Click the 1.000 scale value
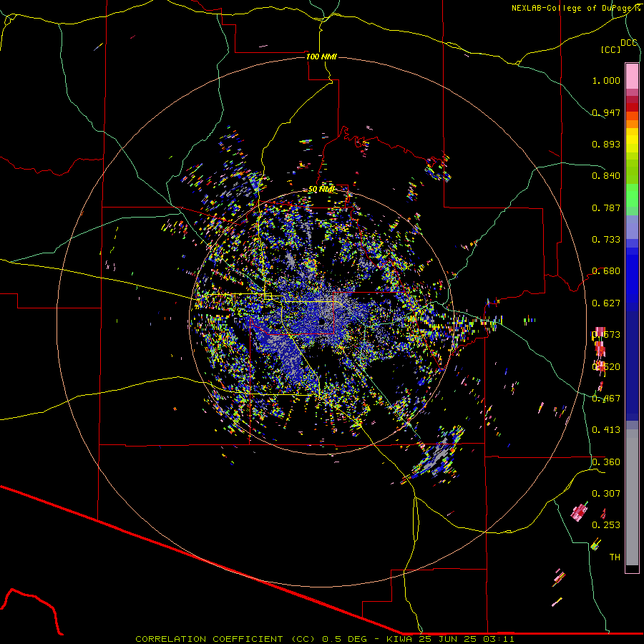Image resolution: width=644 pixels, height=644 pixels. [606, 80]
